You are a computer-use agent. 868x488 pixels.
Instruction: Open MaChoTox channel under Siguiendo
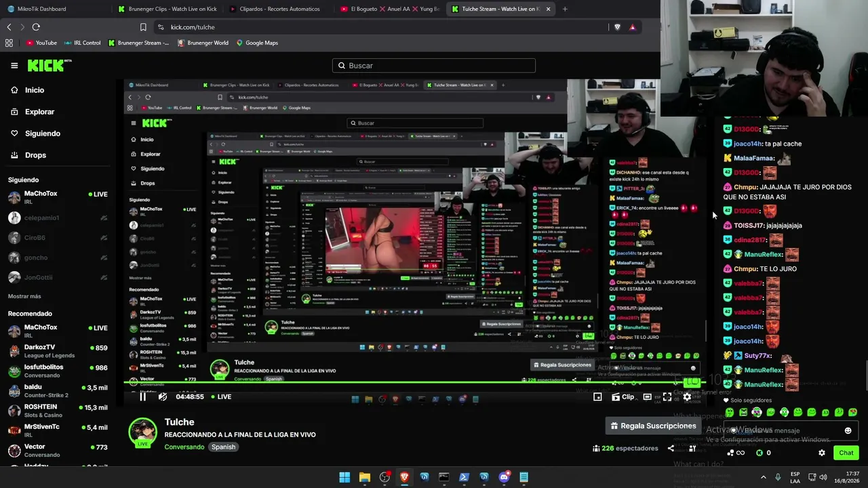click(x=58, y=197)
